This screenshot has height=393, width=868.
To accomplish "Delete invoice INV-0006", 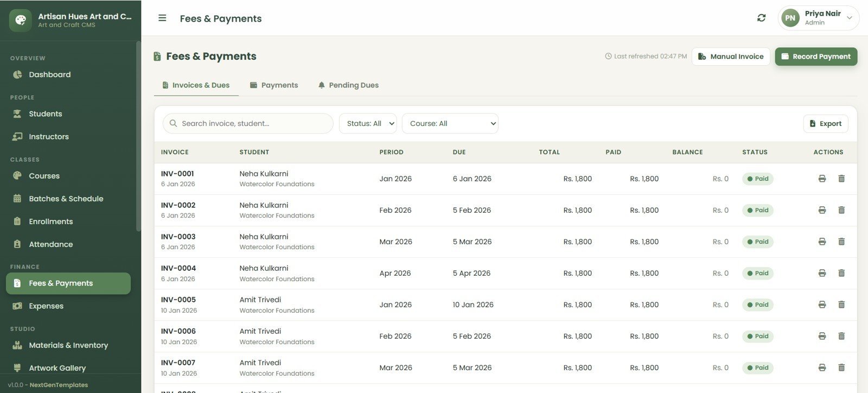I will tap(841, 336).
